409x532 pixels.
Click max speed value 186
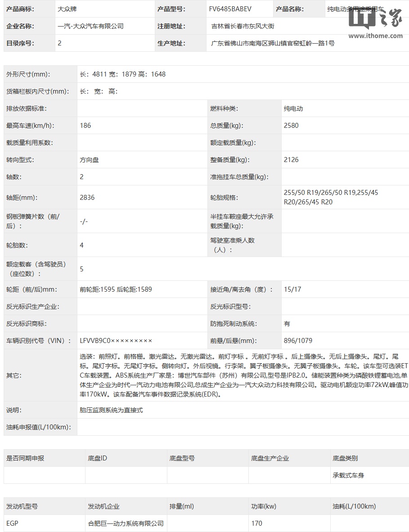85,126
